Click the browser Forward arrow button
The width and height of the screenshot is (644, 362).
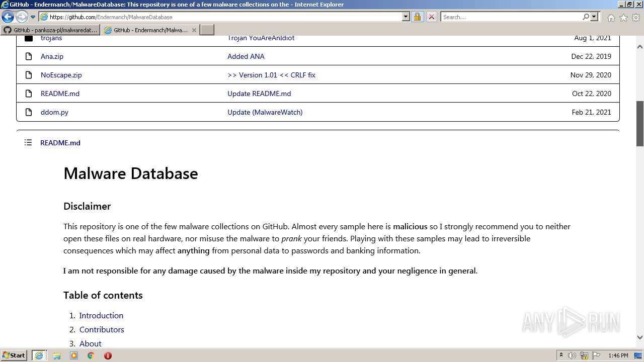point(22,17)
